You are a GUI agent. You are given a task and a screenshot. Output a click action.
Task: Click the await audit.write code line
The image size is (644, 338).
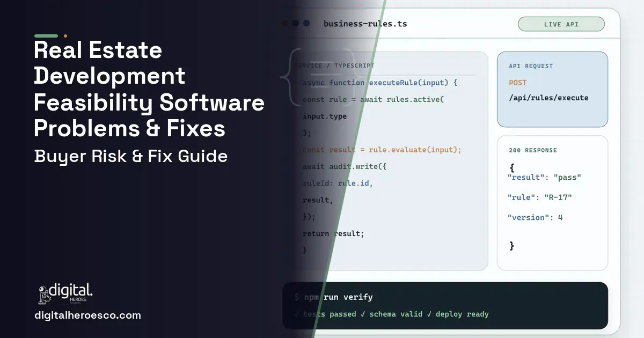tap(345, 166)
